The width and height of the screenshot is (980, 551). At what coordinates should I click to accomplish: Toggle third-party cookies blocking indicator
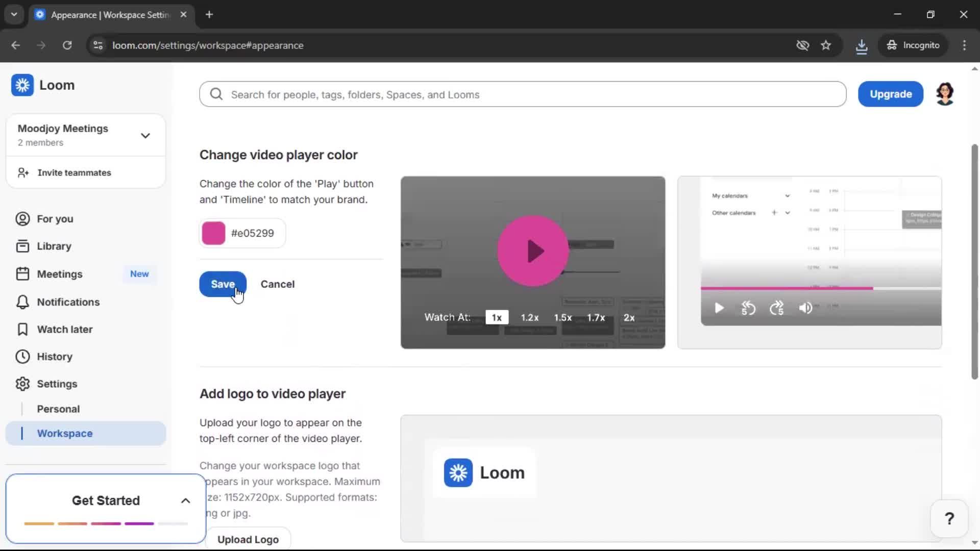[x=802, y=45]
